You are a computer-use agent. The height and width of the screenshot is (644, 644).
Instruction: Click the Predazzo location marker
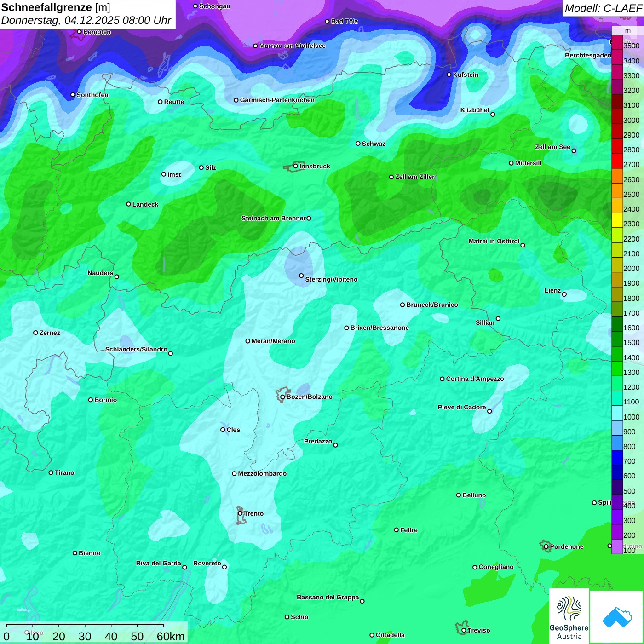[x=335, y=445]
